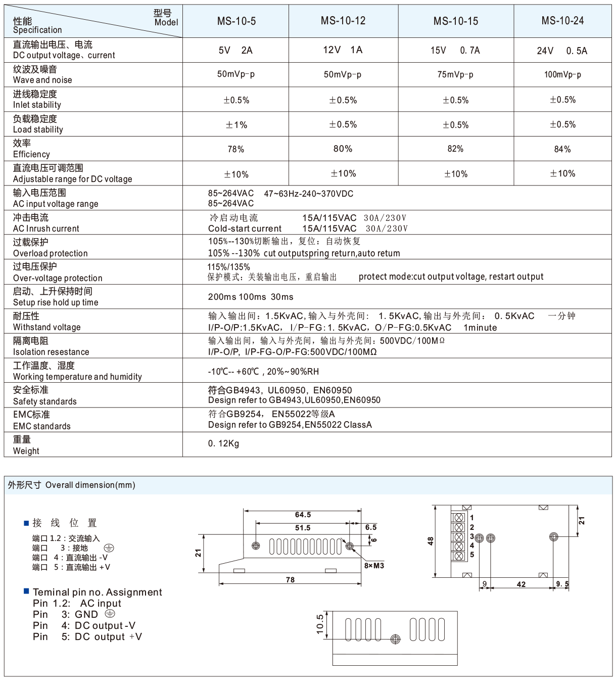
Task: Click the terminal block in the top-view drawing
Action: 458,537
